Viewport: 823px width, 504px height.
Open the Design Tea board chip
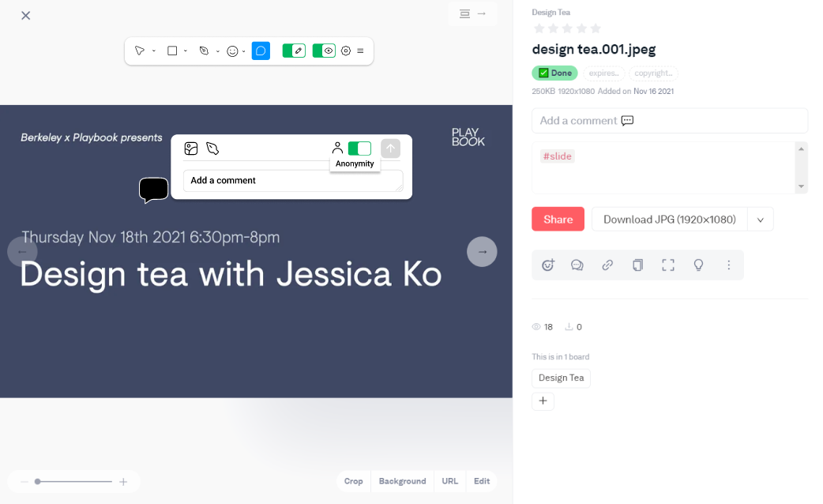tap(561, 378)
